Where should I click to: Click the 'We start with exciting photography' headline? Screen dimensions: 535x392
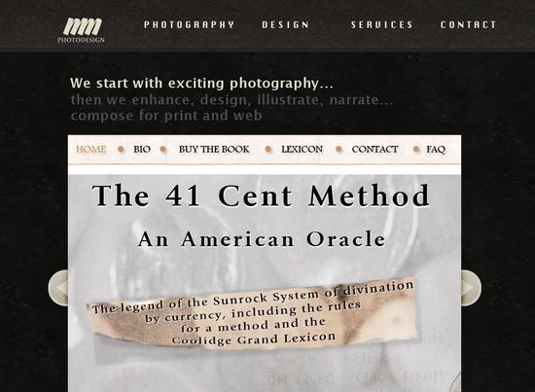[x=201, y=84]
